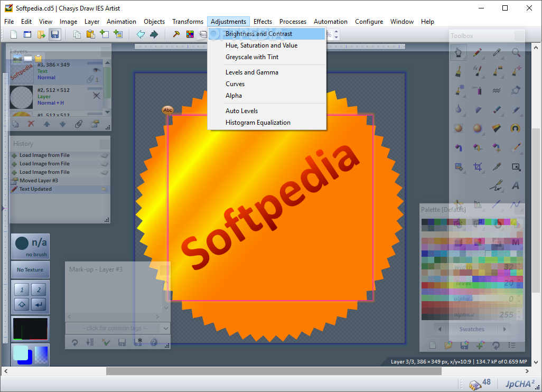Viewport: 542px width, 392px height.
Task: Toggle visibility eye of layer #3
Action: click(97, 70)
